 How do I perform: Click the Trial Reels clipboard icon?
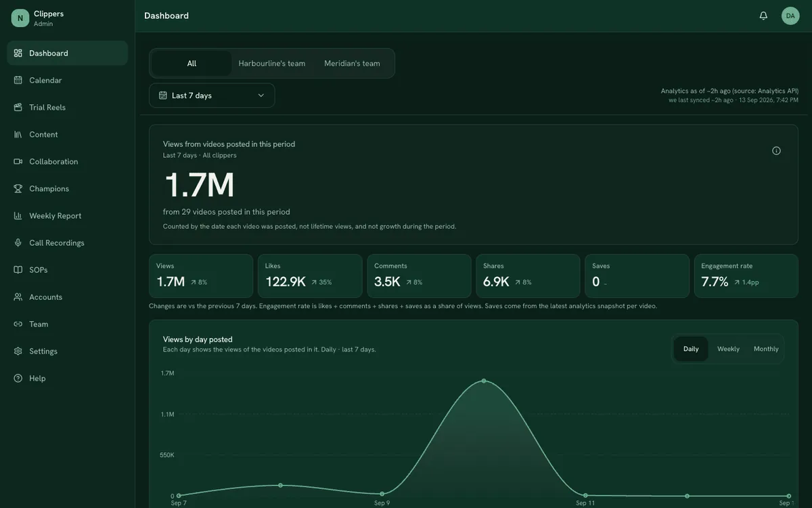pyautogui.click(x=18, y=107)
